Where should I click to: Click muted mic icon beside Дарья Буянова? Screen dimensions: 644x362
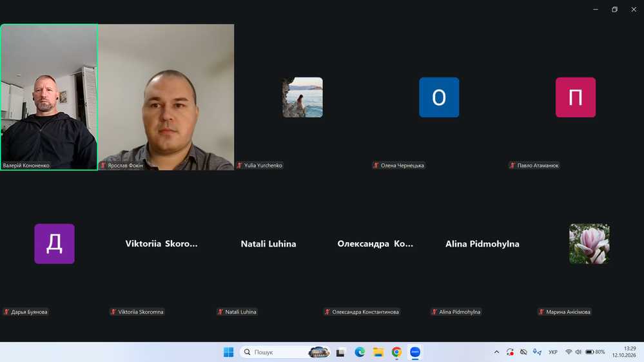point(6,312)
